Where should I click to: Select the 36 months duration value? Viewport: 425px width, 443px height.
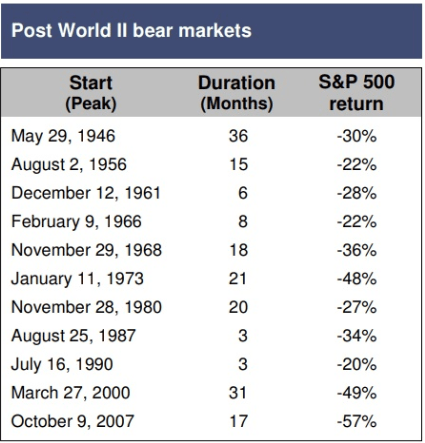click(238, 136)
